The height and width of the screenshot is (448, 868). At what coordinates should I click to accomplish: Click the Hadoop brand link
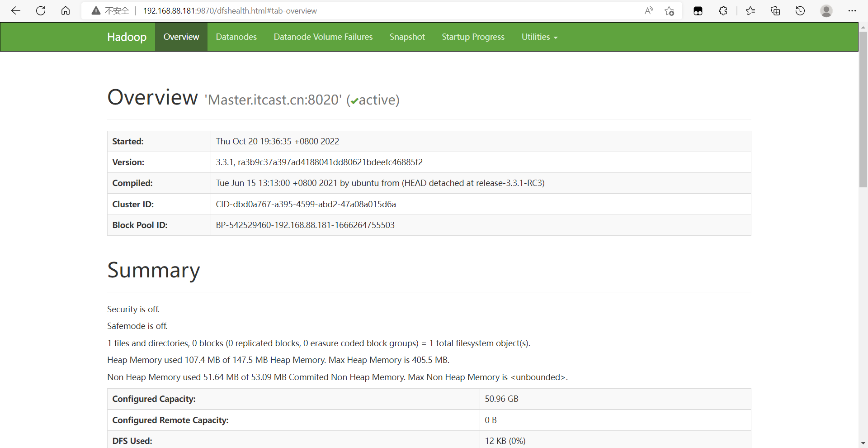(x=127, y=37)
